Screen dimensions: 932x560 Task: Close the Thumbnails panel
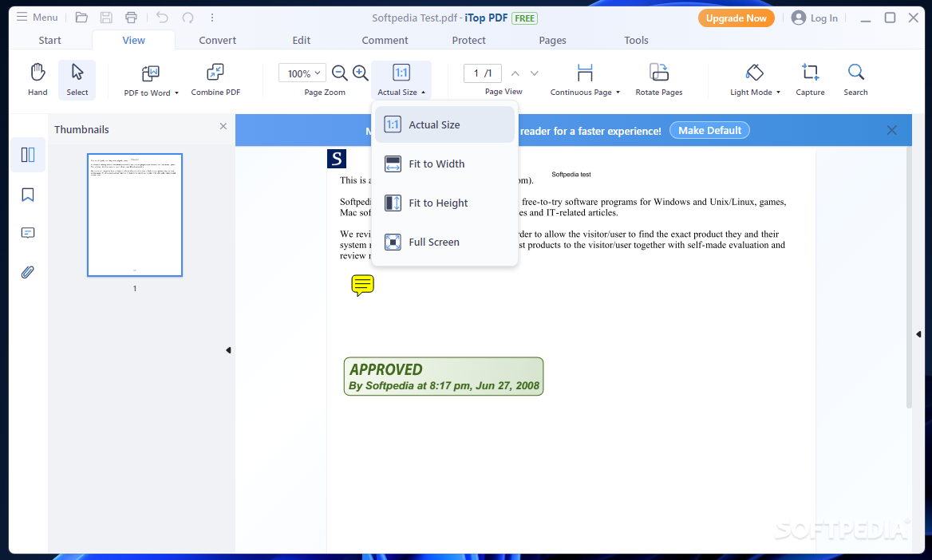223,126
